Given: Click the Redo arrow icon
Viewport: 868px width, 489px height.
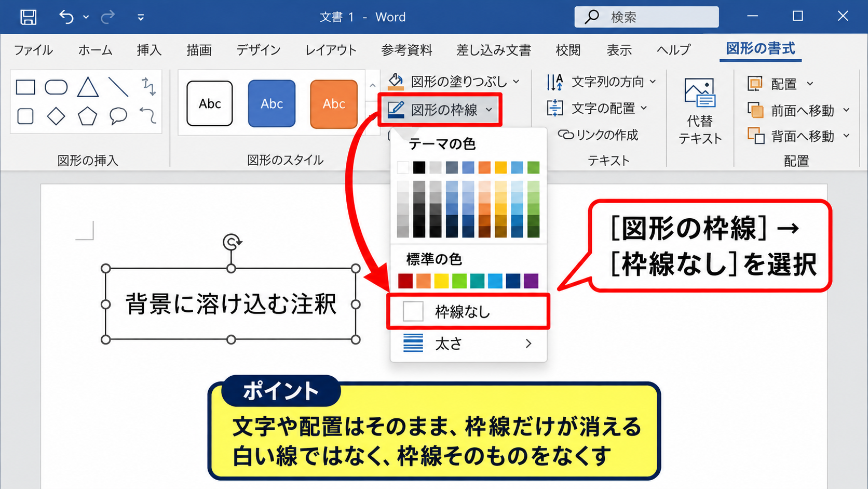Looking at the screenshot, I should tap(107, 17).
